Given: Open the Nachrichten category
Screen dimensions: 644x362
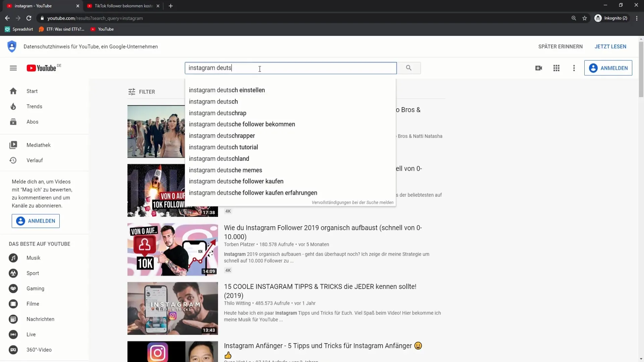Looking at the screenshot, I should click(x=44, y=319).
